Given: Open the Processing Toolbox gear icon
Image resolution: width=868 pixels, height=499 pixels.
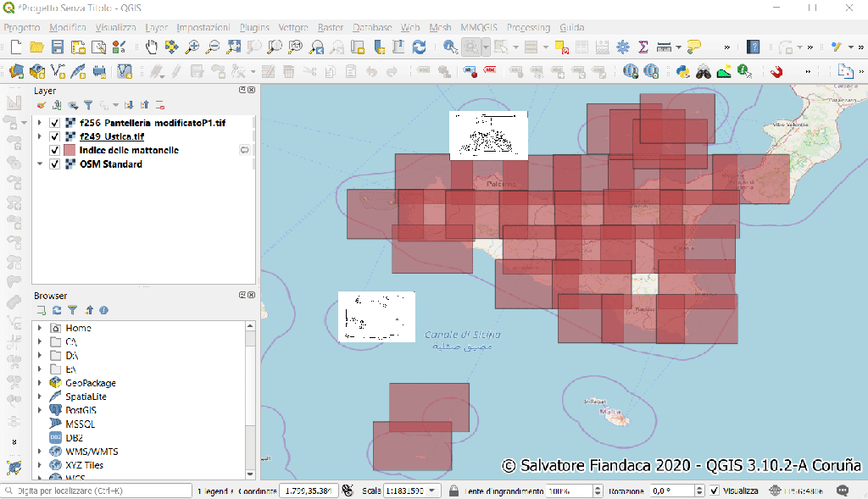Looking at the screenshot, I should tap(623, 47).
